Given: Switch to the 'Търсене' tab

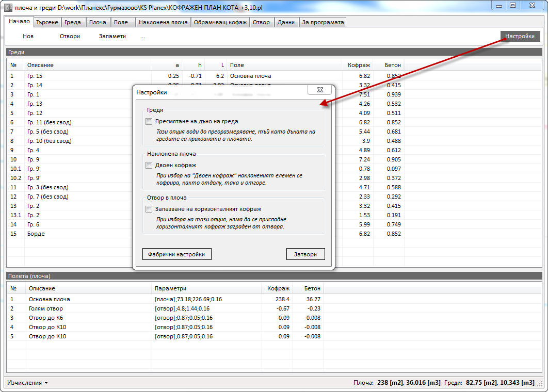Looking at the screenshot, I should [x=47, y=23].
